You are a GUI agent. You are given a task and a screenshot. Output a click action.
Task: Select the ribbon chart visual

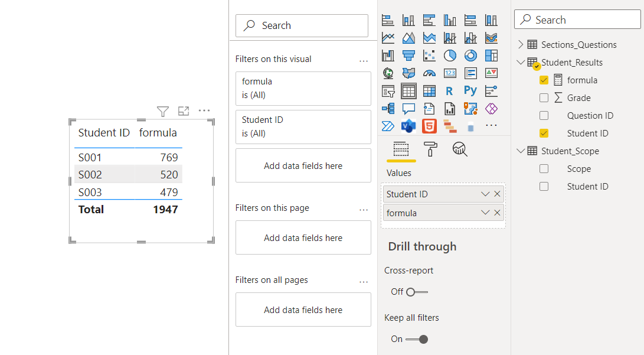pos(491,38)
